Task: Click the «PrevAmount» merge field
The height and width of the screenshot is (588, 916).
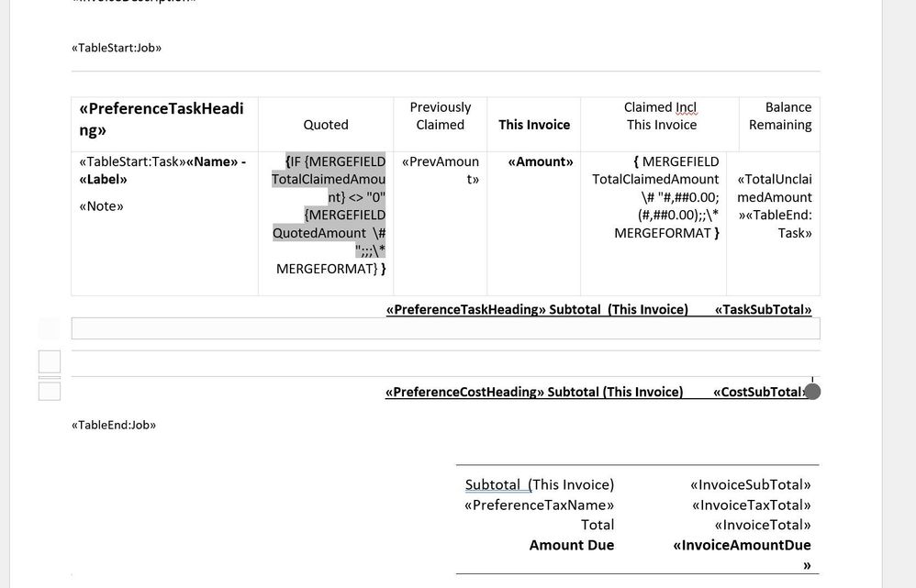Action: coord(440,171)
